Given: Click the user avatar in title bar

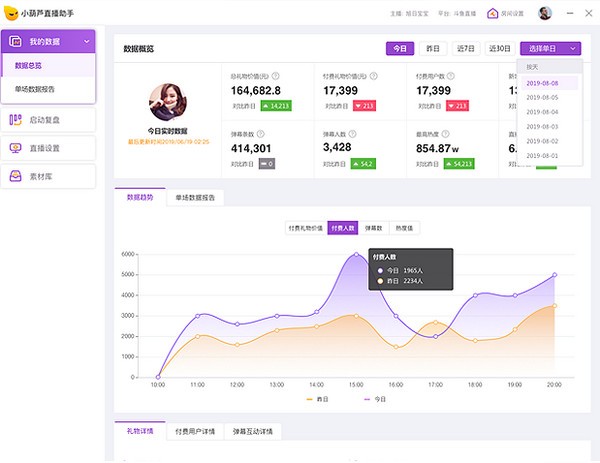Looking at the screenshot, I should (545, 13).
